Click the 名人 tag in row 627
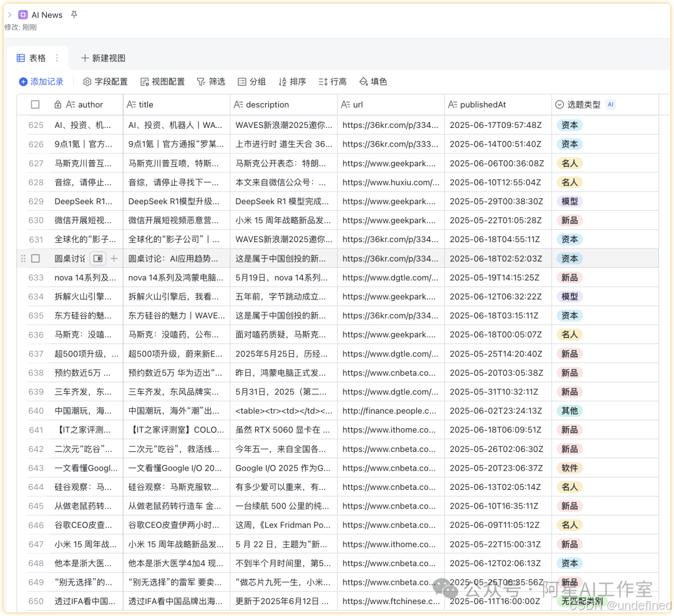 tap(570, 164)
